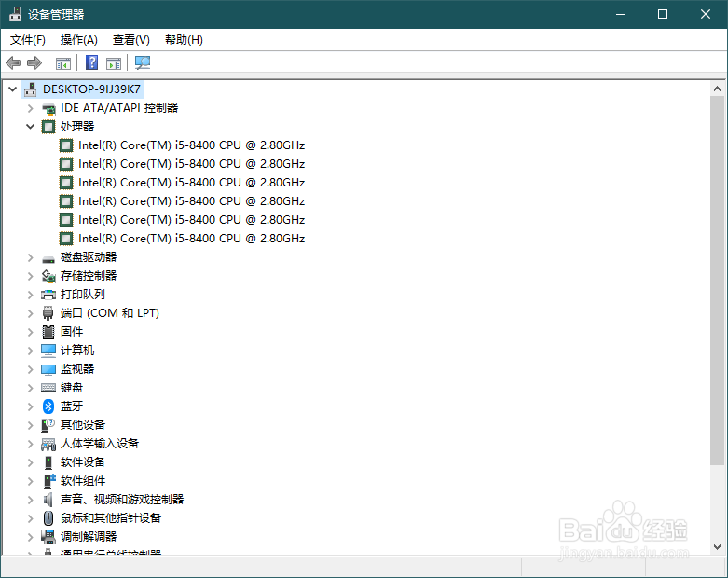Viewport: 728px width, 578px height.
Task: Click the vertical scrollbar thumb
Action: [717, 280]
